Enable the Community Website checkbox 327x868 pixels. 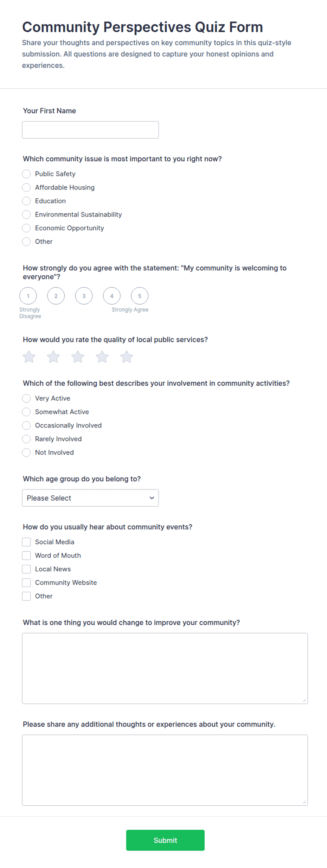pos(26,582)
